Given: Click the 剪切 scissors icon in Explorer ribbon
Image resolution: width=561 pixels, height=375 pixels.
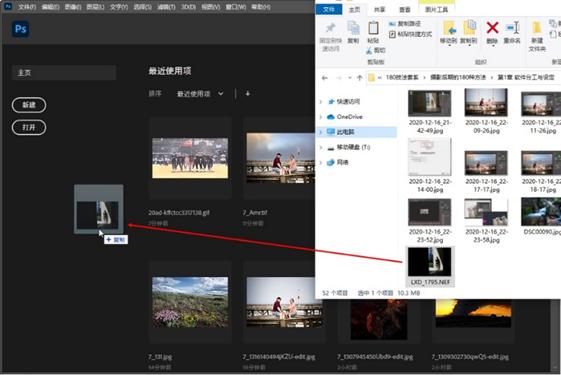Looking at the screenshot, I should point(369,50).
